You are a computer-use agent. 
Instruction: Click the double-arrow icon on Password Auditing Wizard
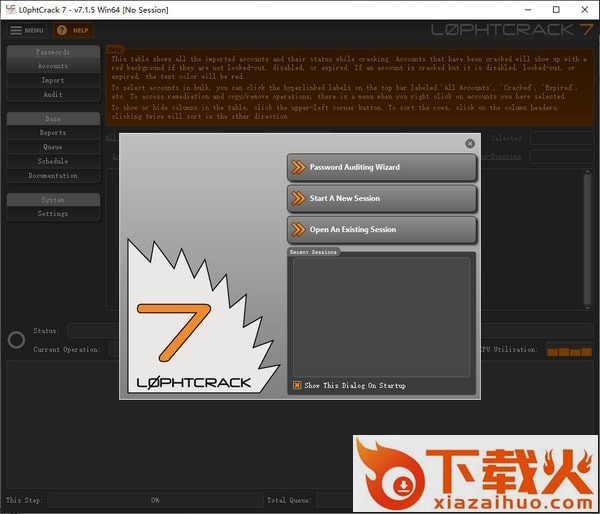(298, 167)
